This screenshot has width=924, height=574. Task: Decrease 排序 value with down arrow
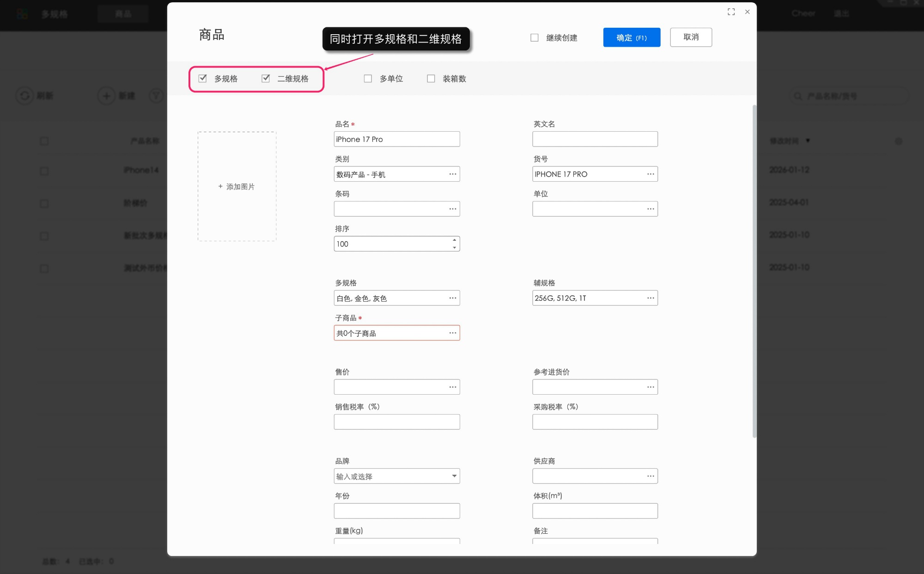pyautogui.click(x=455, y=248)
